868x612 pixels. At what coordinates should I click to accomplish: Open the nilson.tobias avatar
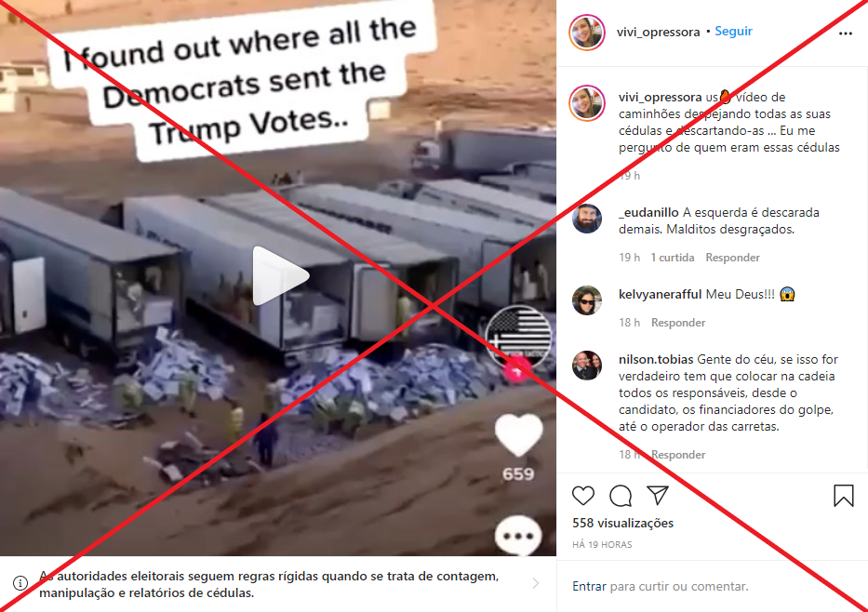[x=587, y=366]
